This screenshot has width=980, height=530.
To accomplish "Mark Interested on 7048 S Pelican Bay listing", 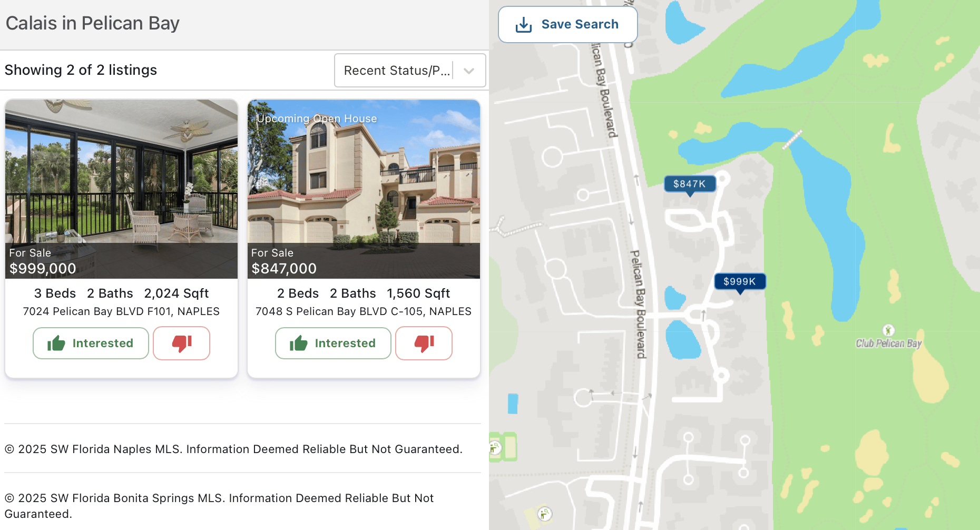I will point(333,343).
